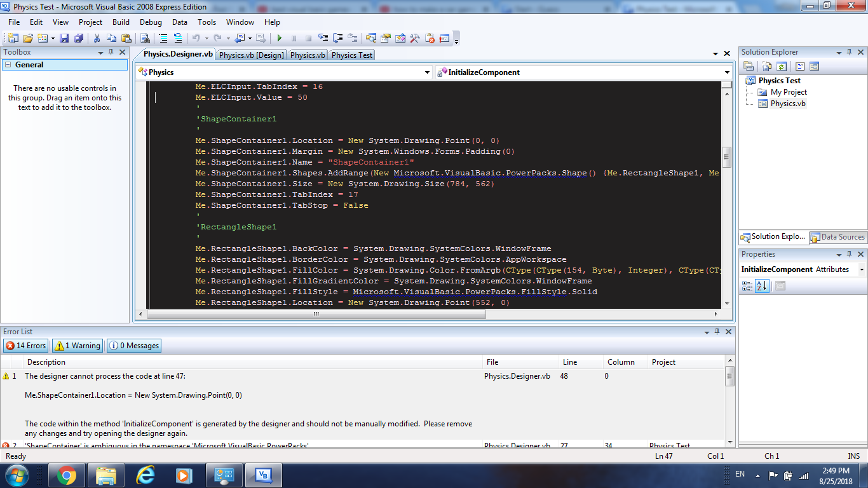
Task: Switch Properties panel to Categorized view
Action: point(747,286)
